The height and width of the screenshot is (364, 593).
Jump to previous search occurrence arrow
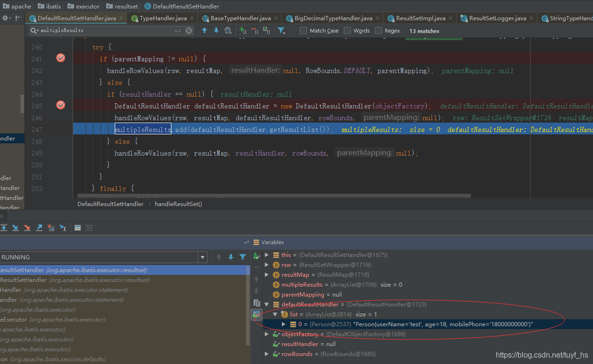point(204,31)
